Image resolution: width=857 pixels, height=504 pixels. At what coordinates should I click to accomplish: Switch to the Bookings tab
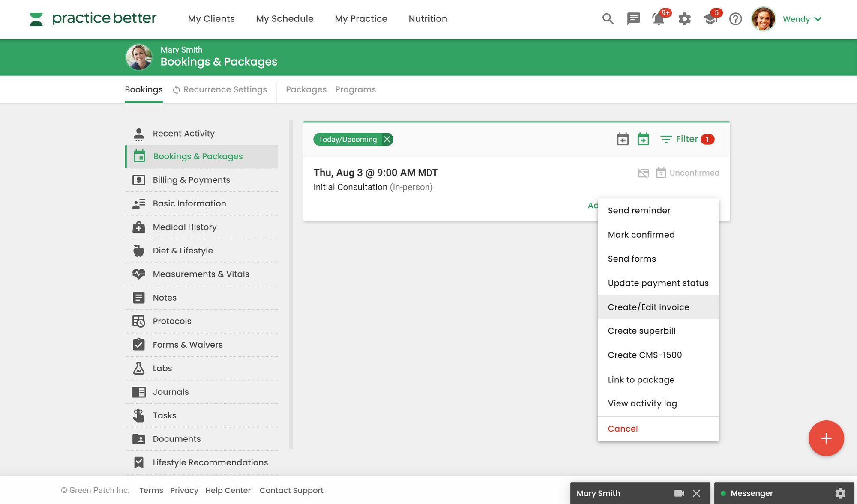[144, 89]
